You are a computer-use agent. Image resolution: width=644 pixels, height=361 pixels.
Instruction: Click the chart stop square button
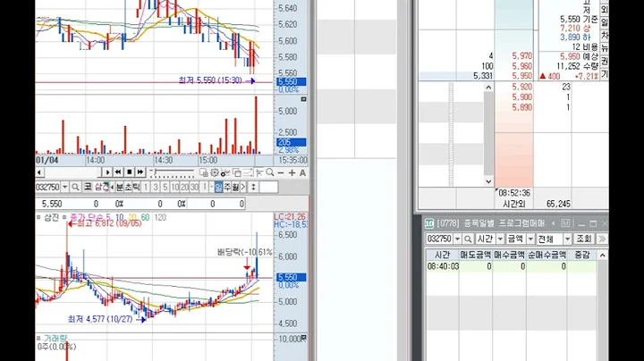click(129, 172)
